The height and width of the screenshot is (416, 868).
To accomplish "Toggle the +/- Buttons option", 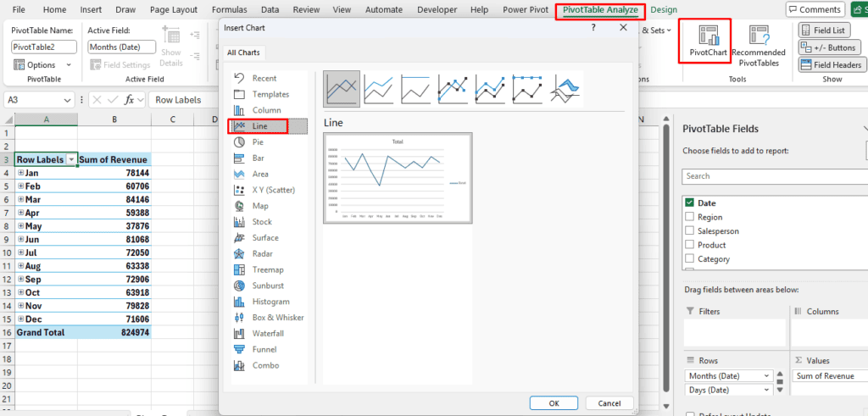I will point(829,47).
